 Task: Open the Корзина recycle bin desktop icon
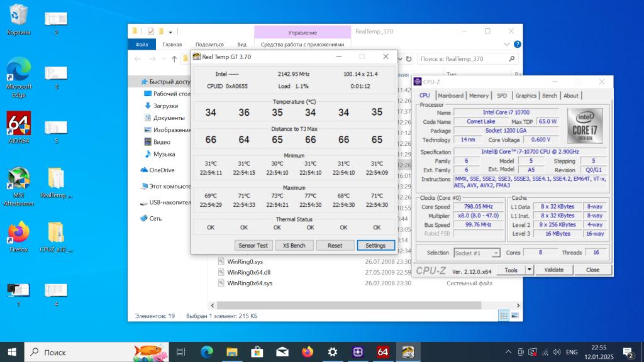point(18,19)
